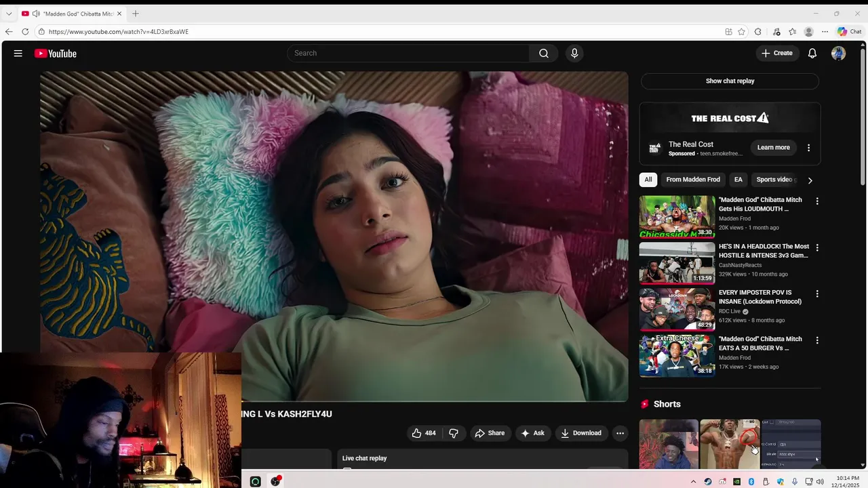Open Edge extensions puzzle icon

click(x=758, y=32)
